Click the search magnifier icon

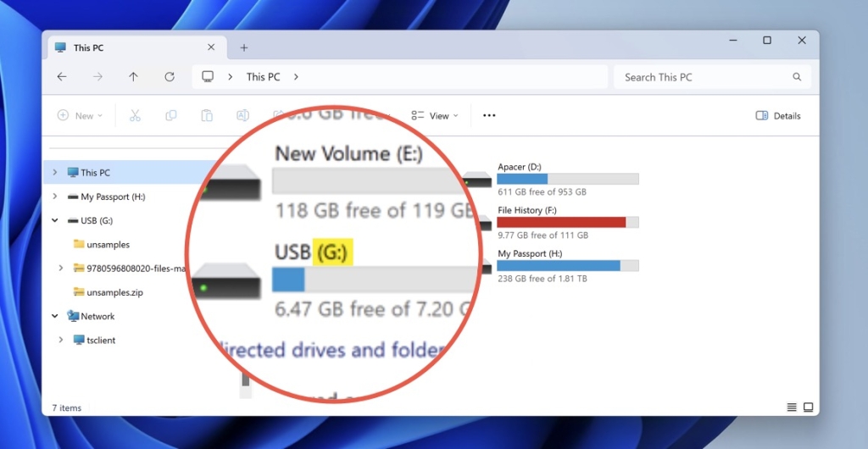[x=797, y=77]
